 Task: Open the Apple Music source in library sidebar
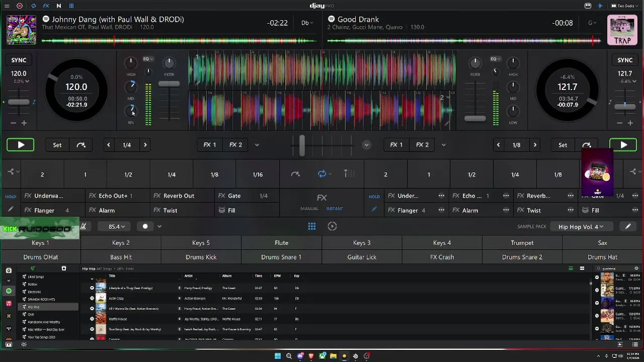pyautogui.click(x=9, y=304)
